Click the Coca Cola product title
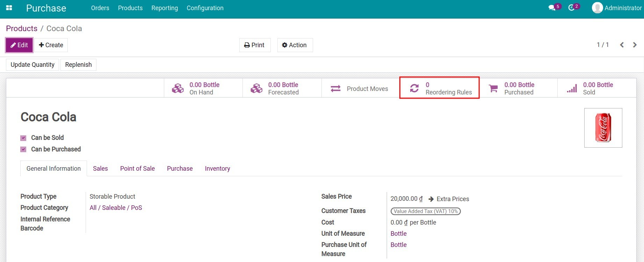 [x=48, y=117]
